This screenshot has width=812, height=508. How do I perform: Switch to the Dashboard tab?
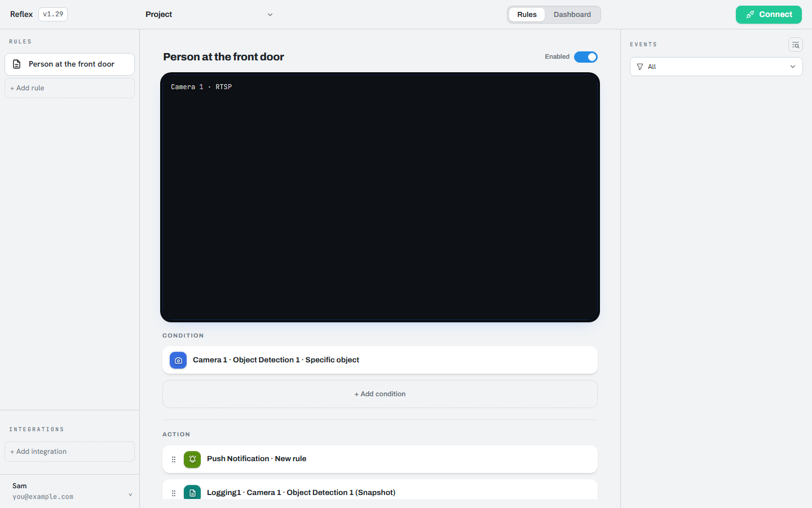coord(572,15)
